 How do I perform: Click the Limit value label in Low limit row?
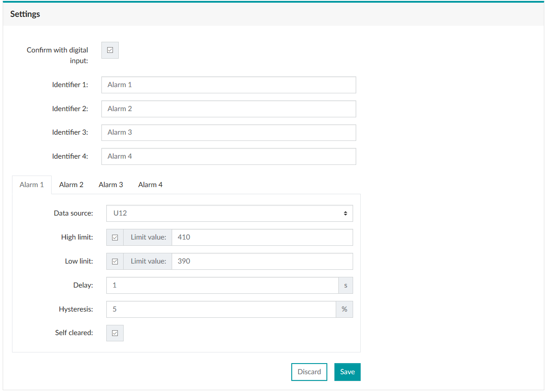point(148,261)
